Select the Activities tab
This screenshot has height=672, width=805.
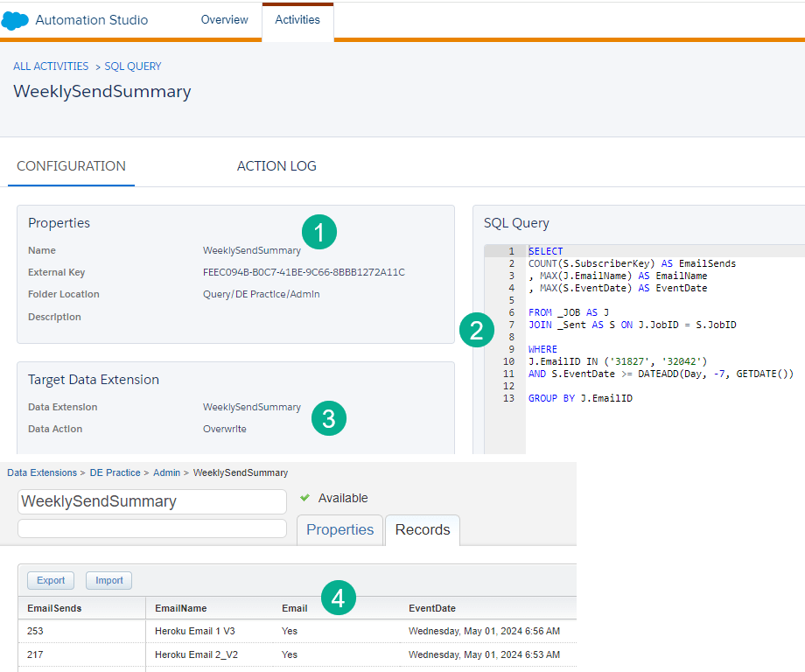click(x=297, y=20)
